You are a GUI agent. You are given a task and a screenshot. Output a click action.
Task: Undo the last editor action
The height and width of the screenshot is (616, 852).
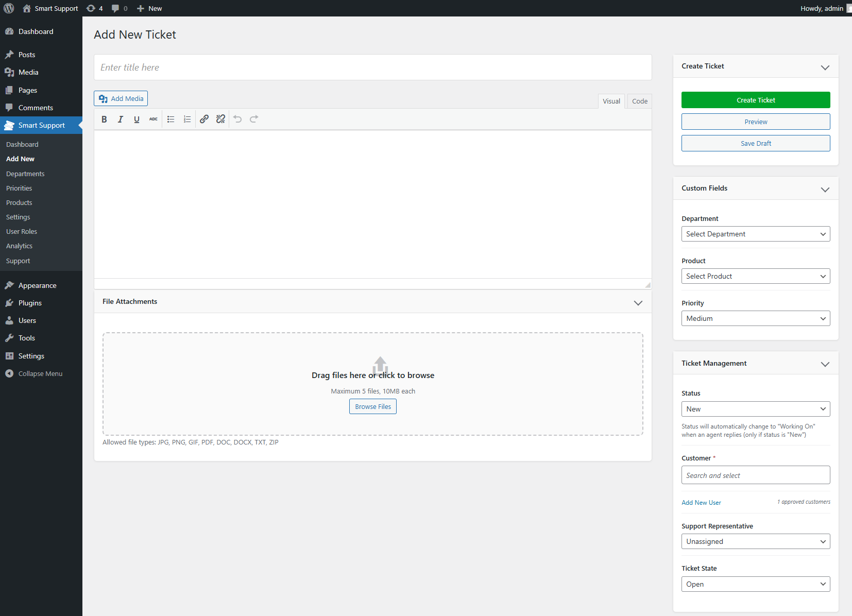pos(237,119)
